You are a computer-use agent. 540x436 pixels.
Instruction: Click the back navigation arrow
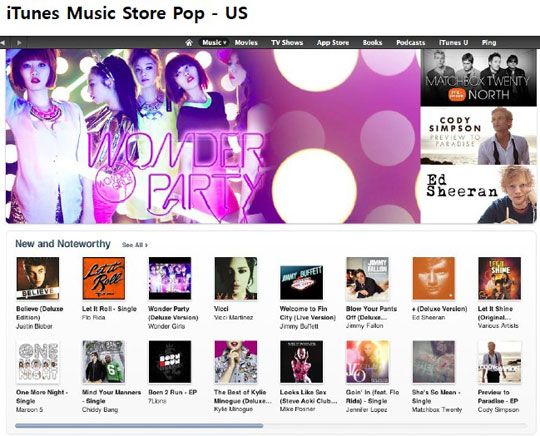click(x=3, y=43)
